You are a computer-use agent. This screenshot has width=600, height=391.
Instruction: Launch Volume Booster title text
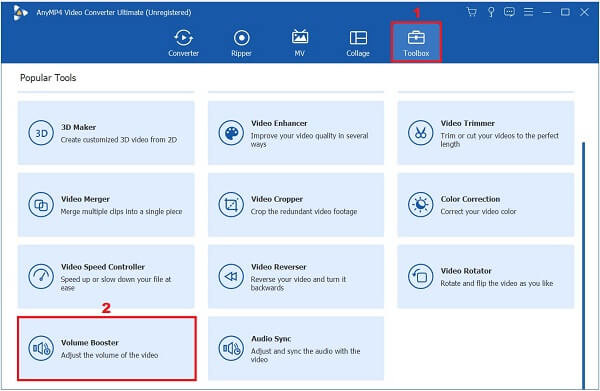[x=90, y=342]
